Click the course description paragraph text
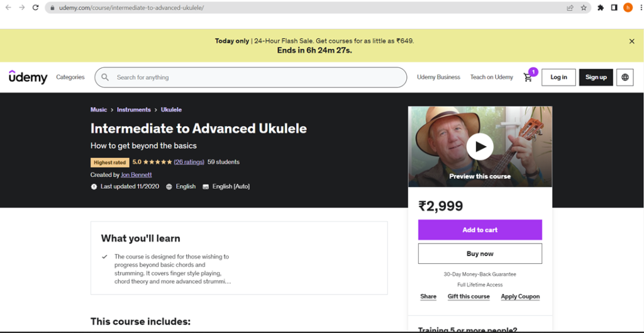The image size is (644, 333). click(x=172, y=269)
